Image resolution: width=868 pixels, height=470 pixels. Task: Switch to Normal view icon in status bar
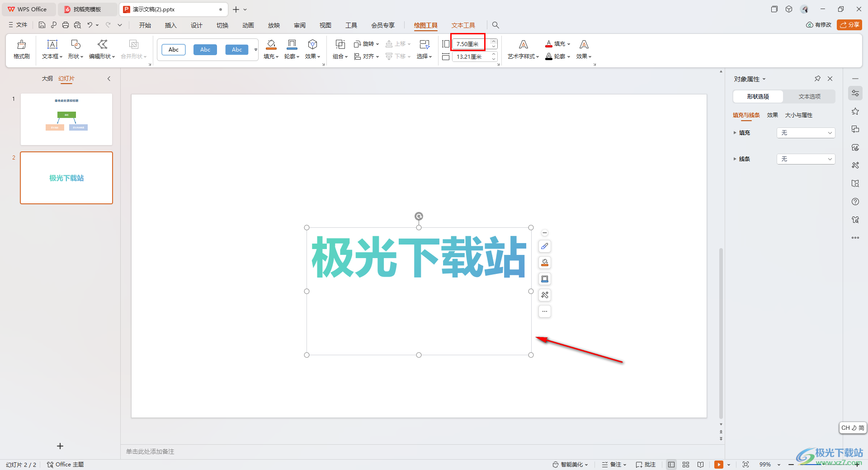click(671, 465)
